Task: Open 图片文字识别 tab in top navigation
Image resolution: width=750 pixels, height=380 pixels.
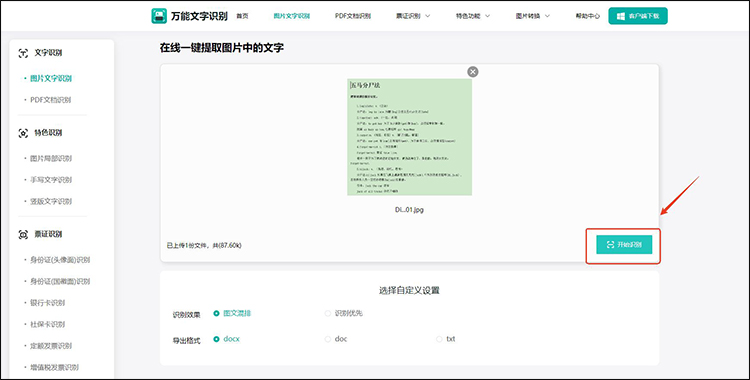Action: pyautogui.click(x=292, y=16)
